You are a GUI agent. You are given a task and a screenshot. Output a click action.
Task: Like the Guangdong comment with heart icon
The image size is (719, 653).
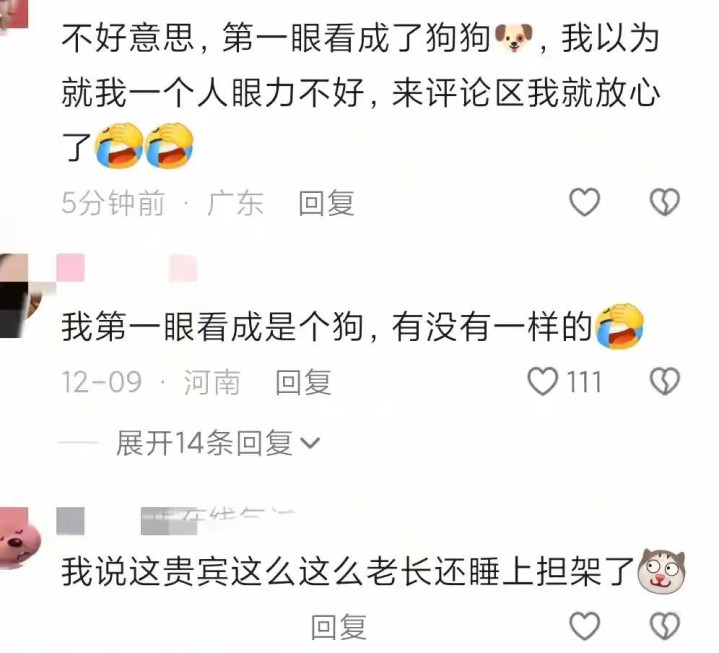pyautogui.click(x=584, y=202)
